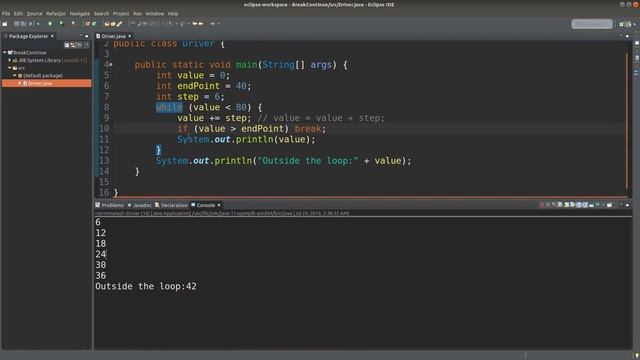Click top icon in right trim bar

tap(637, 43)
